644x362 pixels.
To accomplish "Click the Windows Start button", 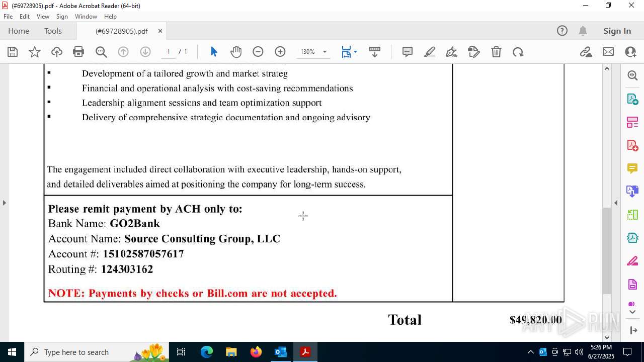I will [x=12, y=352].
